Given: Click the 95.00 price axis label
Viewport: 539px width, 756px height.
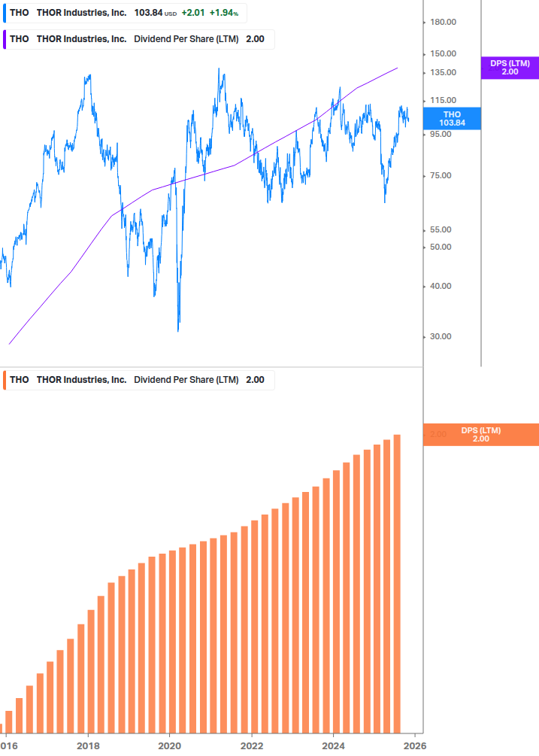Looking at the screenshot, I should click(441, 134).
